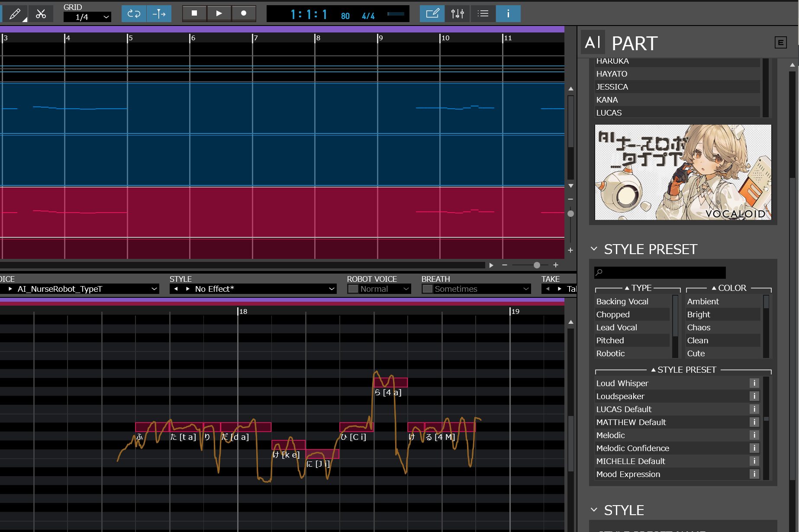Select the ら [4 a] note
The height and width of the screenshot is (532, 799).
tap(390, 383)
